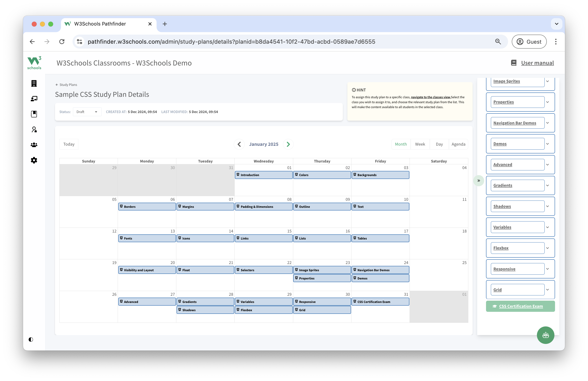Follow the navigate to the classes view link
This screenshot has height=381, width=588.
pos(430,97)
